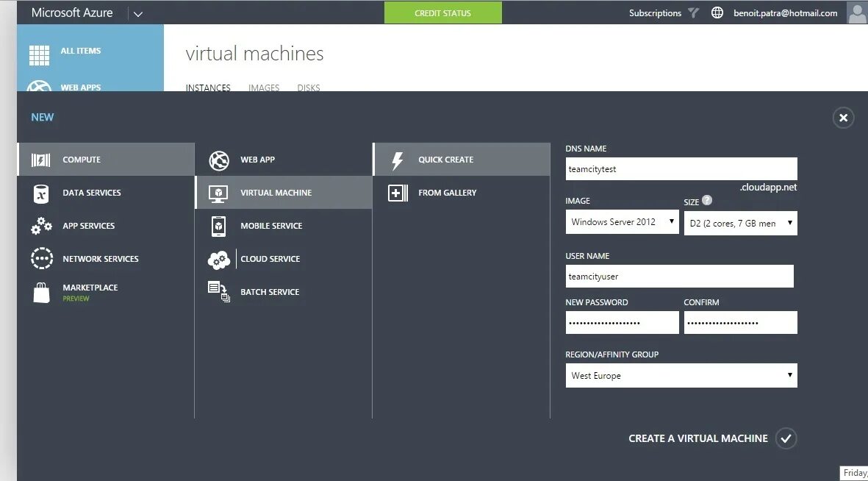Image resolution: width=868 pixels, height=481 pixels.
Task: Select the Compute menu item
Action: tap(106, 160)
